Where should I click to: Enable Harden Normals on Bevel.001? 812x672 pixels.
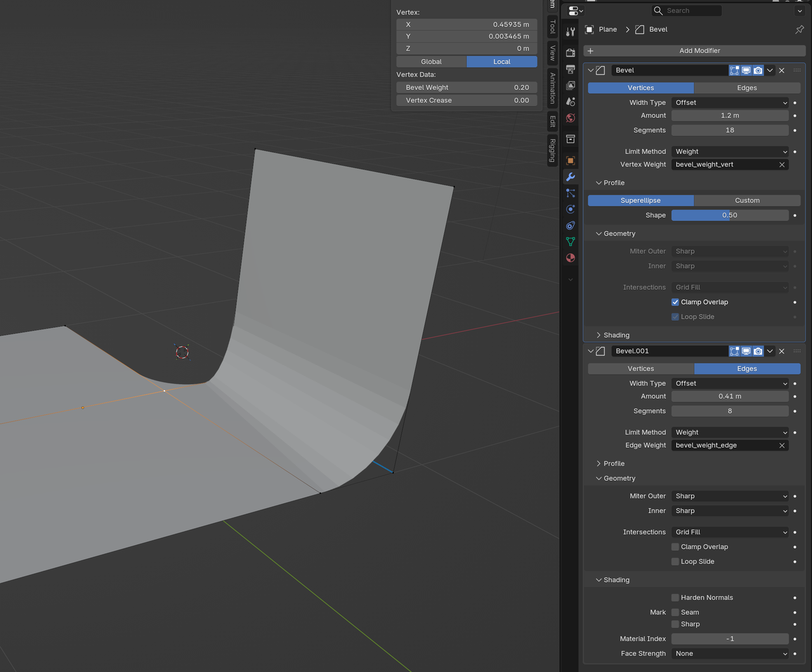pyautogui.click(x=676, y=597)
